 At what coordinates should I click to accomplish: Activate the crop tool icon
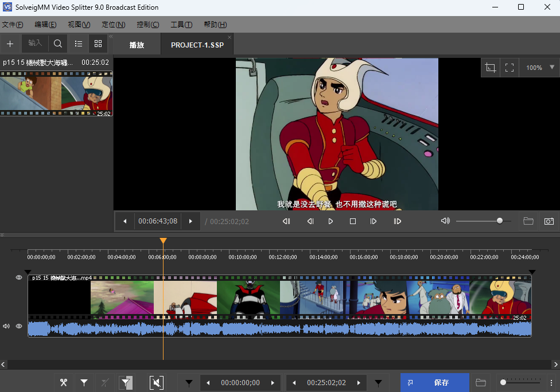(491, 68)
